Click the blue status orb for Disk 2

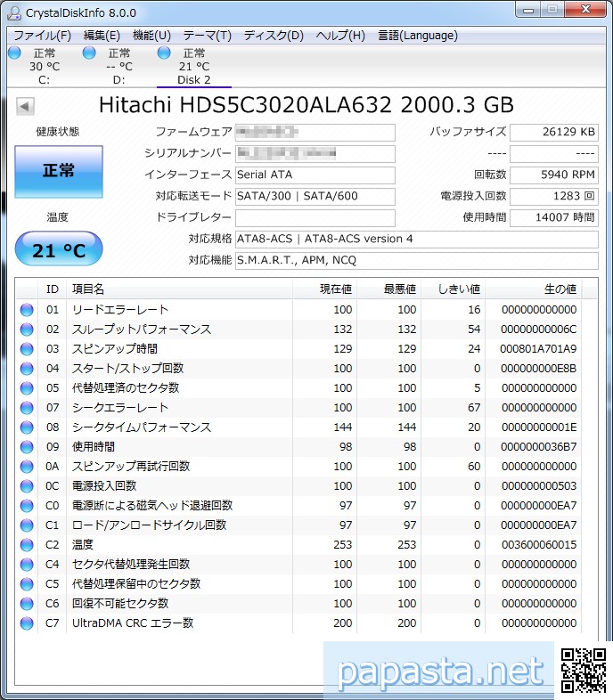click(x=164, y=53)
